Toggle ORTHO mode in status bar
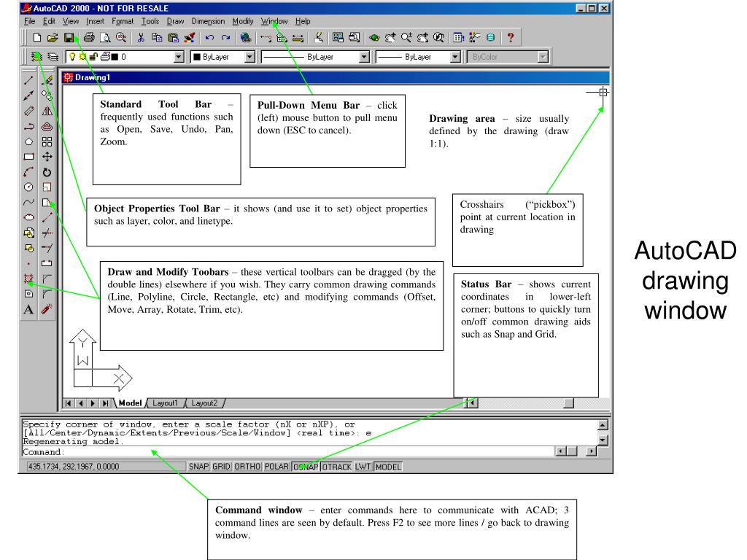Image resolution: width=747 pixels, height=560 pixels. tap(247, 467)
